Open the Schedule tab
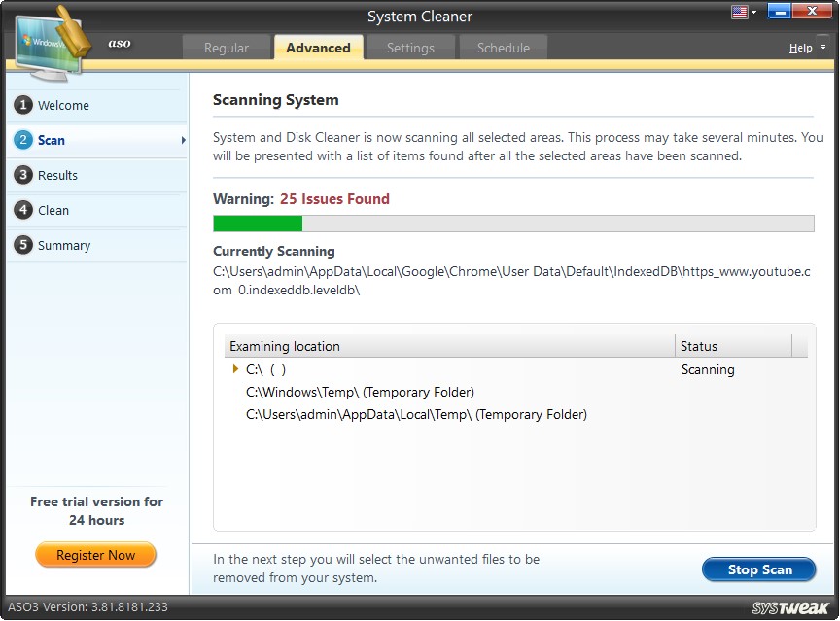This screenshot has height=621, width=840. pyautogui.click(x=503, y=47)
